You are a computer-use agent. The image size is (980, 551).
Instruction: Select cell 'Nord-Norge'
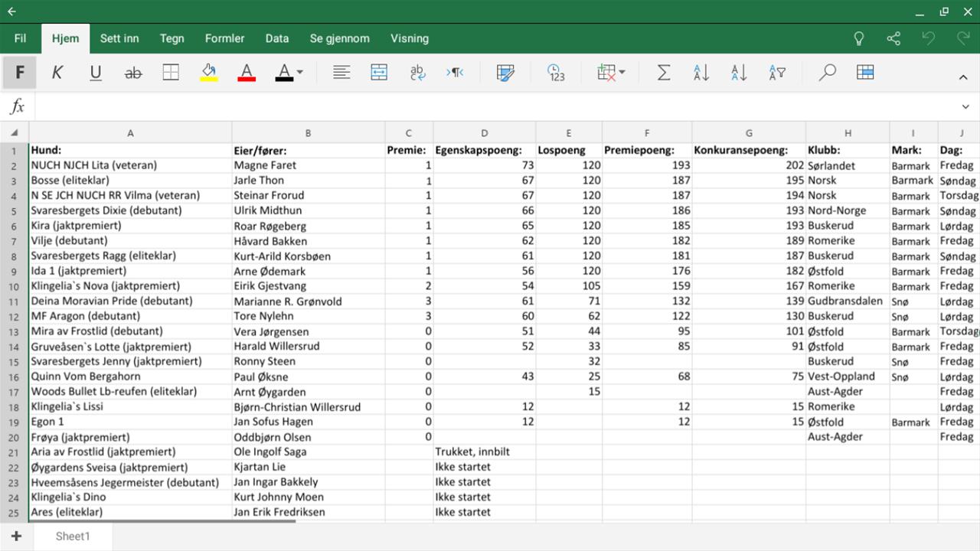coord(848,210)
